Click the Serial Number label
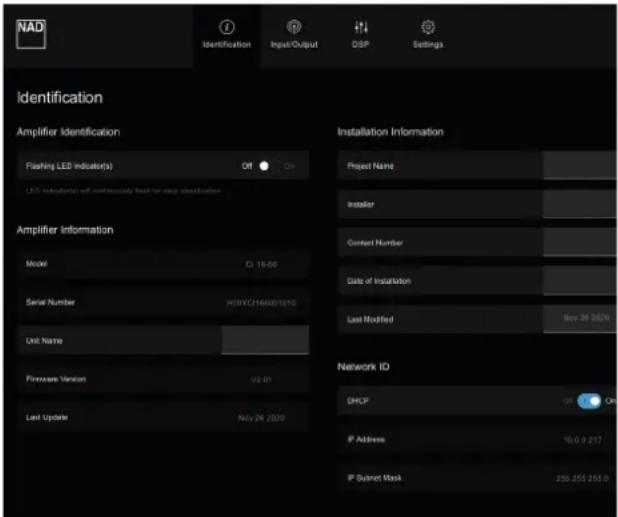The height and width of the screenshot is (517, 618). coord(50,302)
